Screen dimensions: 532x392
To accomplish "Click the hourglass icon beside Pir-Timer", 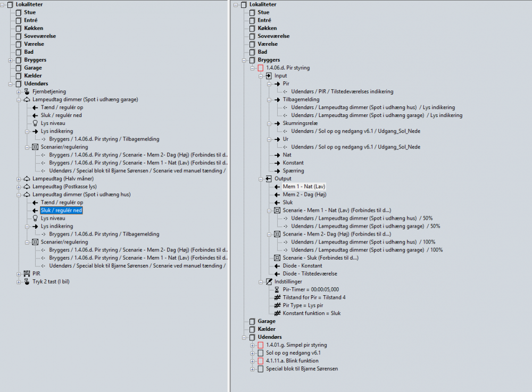I will click(x=277, y=289).
